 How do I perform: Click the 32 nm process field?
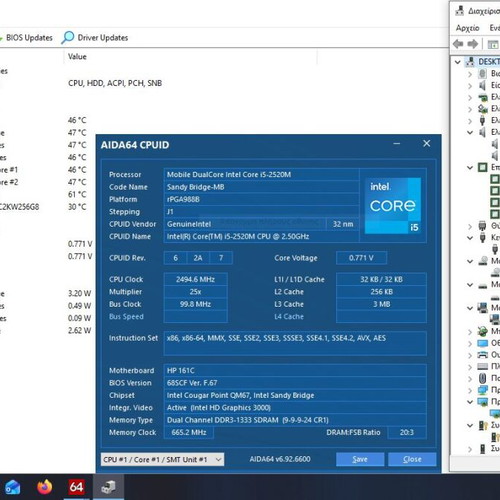[x=343, y=224]
